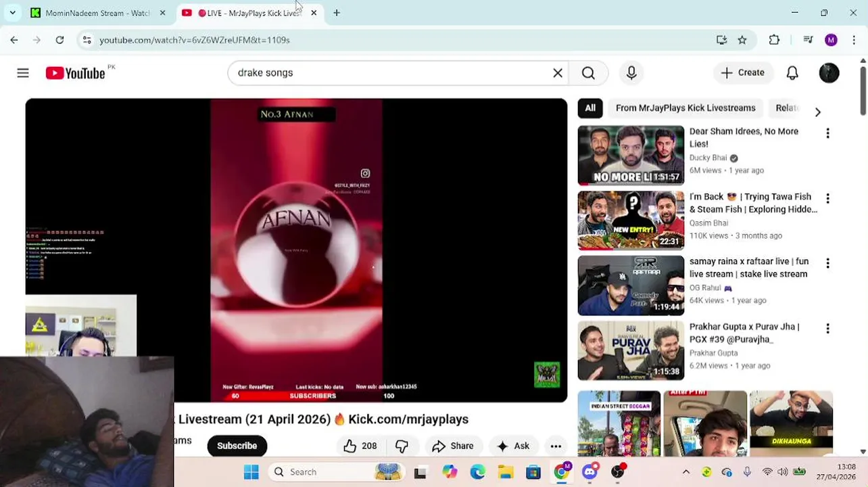Open samay raina x raftaar thumbnail
The image size is (868, 487).
tap(631, 285)
